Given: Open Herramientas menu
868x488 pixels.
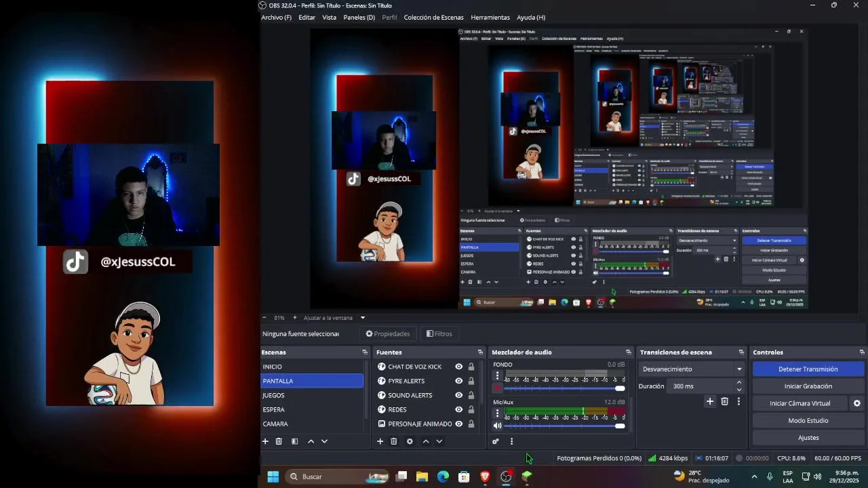Looking at the screenshot, I should 490,18.
